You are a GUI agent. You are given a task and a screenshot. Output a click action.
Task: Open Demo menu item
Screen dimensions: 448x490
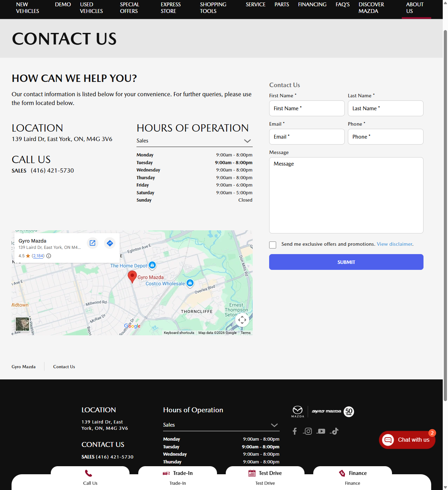point(63,5)
